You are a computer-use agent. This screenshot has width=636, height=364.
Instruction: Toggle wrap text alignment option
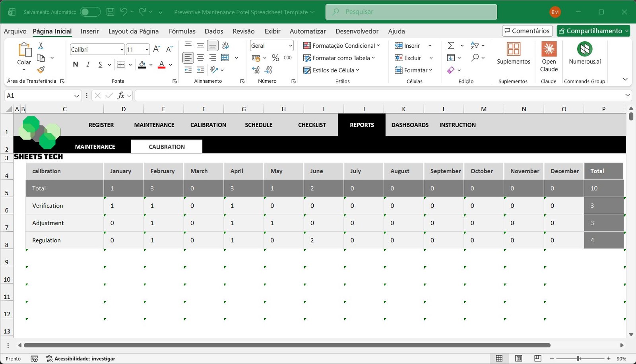point(225,45)
